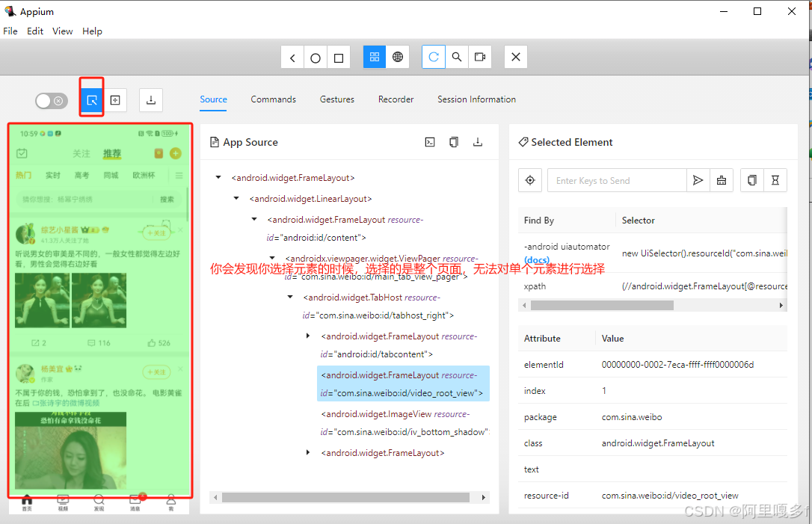
Task: Click the package value com.sina.weibo
Action: point(632,417)
